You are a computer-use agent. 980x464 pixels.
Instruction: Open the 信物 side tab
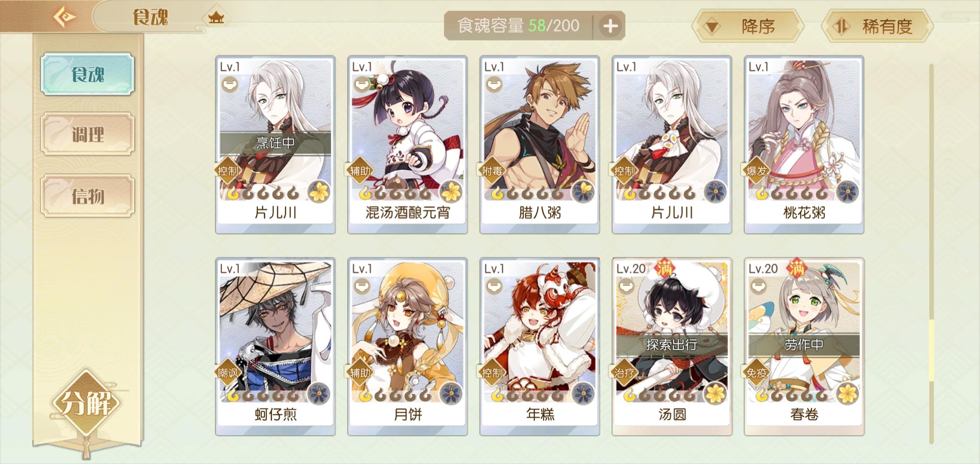[88, 196]
